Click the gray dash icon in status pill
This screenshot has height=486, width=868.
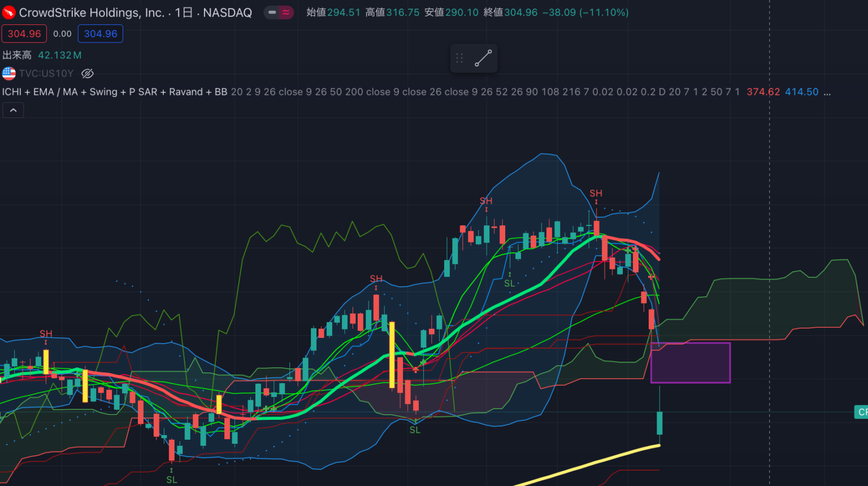coord(272,12)
